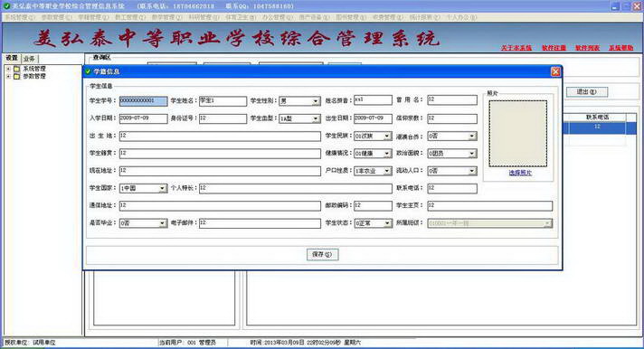Viewport: 644px width, 349px height.
Task: Click the 联系电话 column header in table
Action: 597,118
